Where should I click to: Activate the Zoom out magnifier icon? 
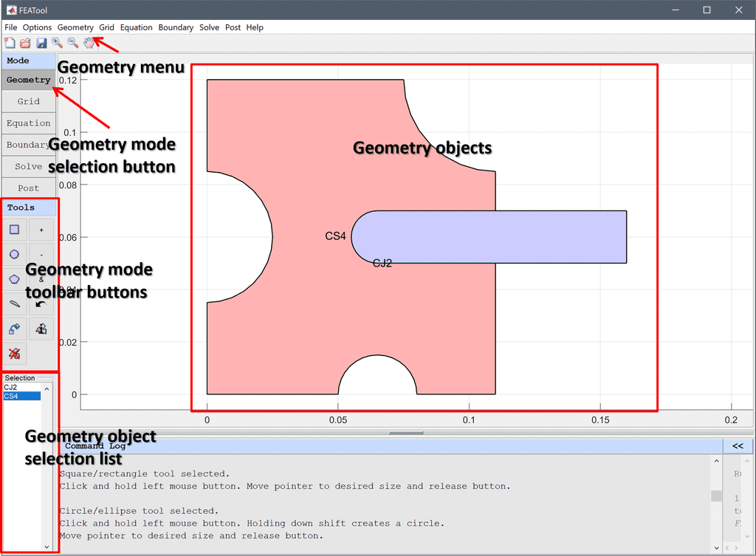(x=73, y=43)
